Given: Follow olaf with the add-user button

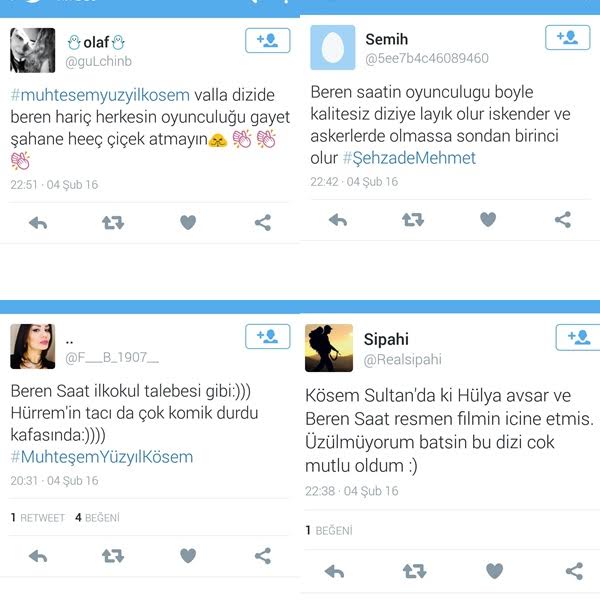Looking at the screenshot, I should 267,40.
